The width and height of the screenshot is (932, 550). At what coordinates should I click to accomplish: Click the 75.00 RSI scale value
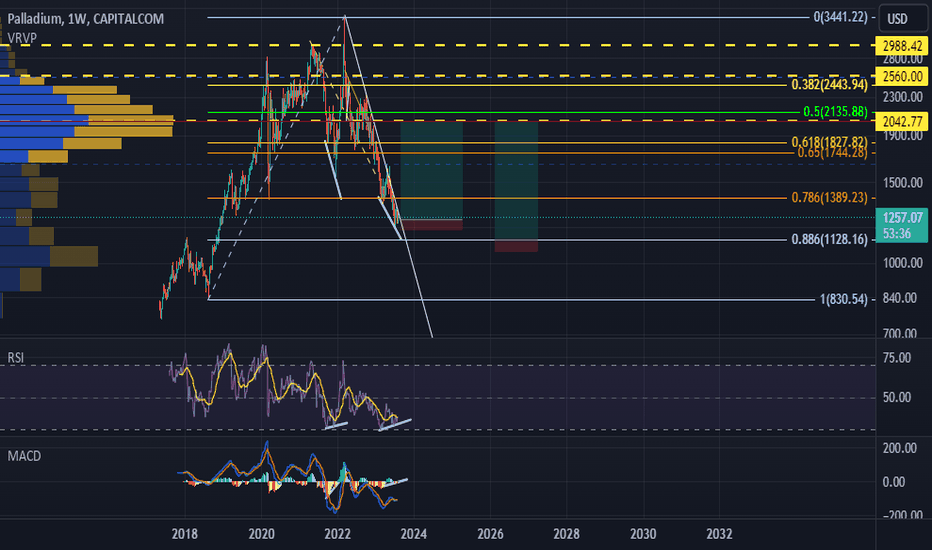(897, 357)
